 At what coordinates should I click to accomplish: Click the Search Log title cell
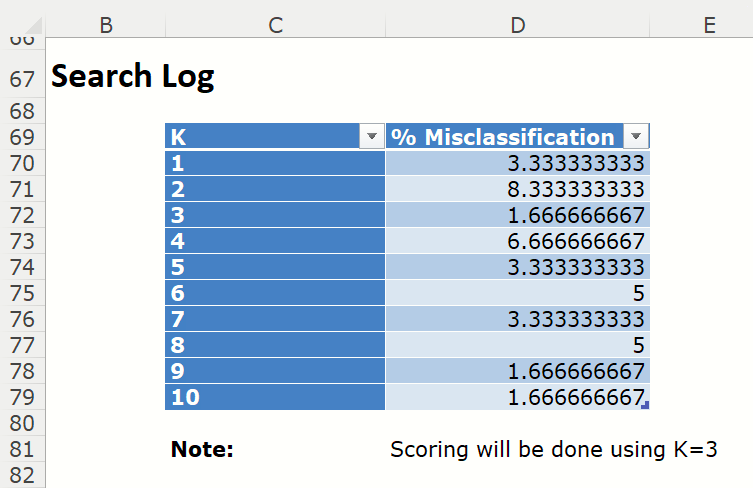pyautogui.click(x=133, y=76)
